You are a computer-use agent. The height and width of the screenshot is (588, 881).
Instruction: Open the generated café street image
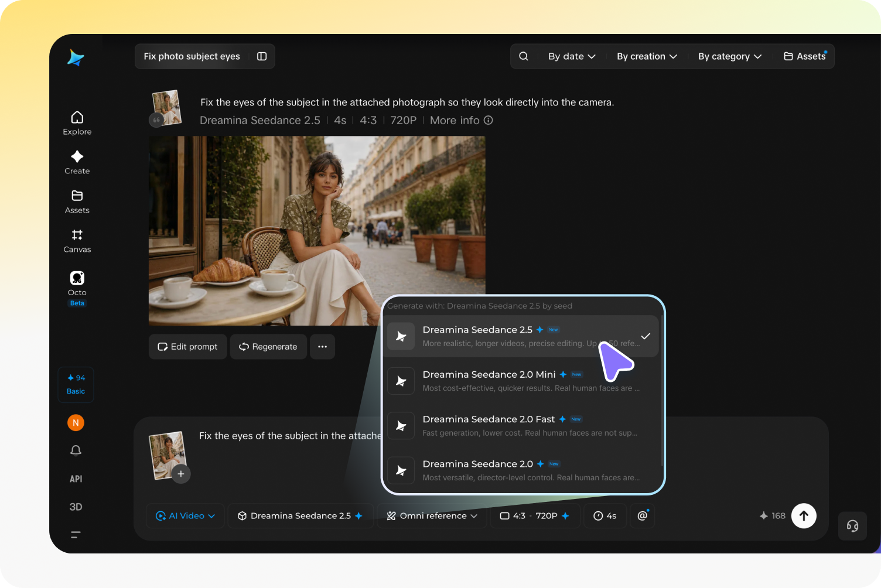point(317,231)
